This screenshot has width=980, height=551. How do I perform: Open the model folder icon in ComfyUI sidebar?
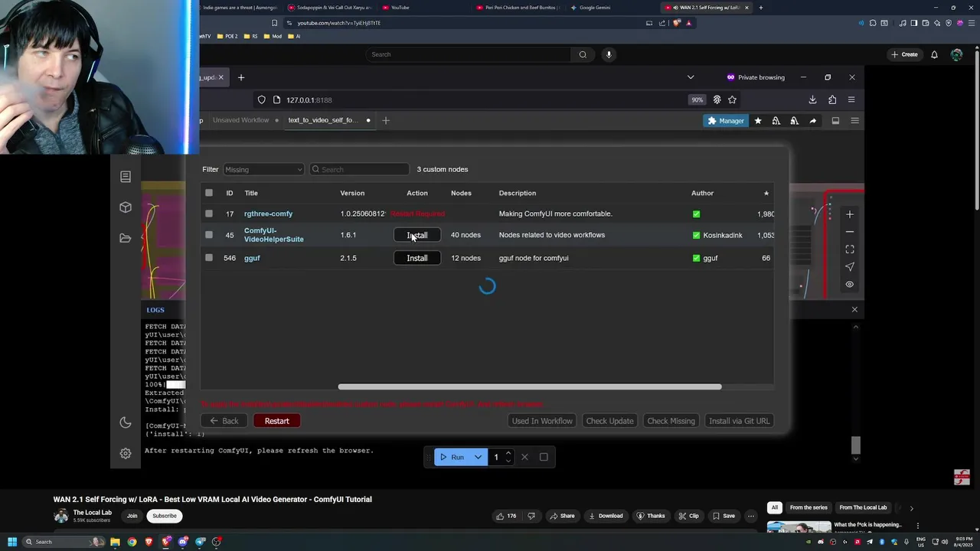click(x=126, y=238)
